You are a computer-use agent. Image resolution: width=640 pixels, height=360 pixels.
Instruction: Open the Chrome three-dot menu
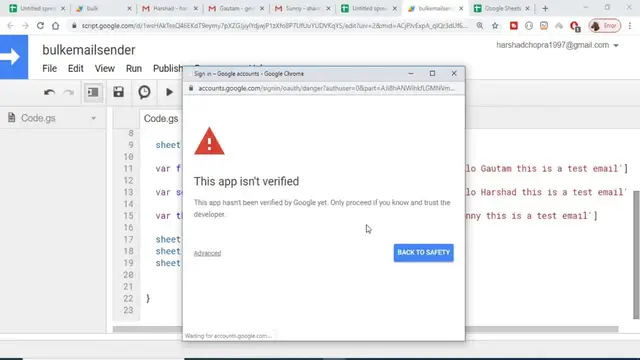click(630, 26)
